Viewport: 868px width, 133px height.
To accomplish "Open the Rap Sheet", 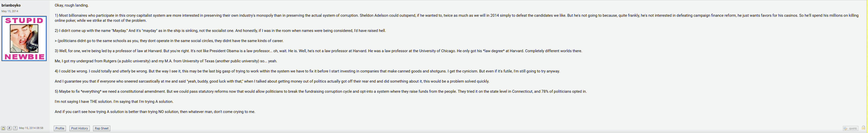I will [x=101, y=128].
